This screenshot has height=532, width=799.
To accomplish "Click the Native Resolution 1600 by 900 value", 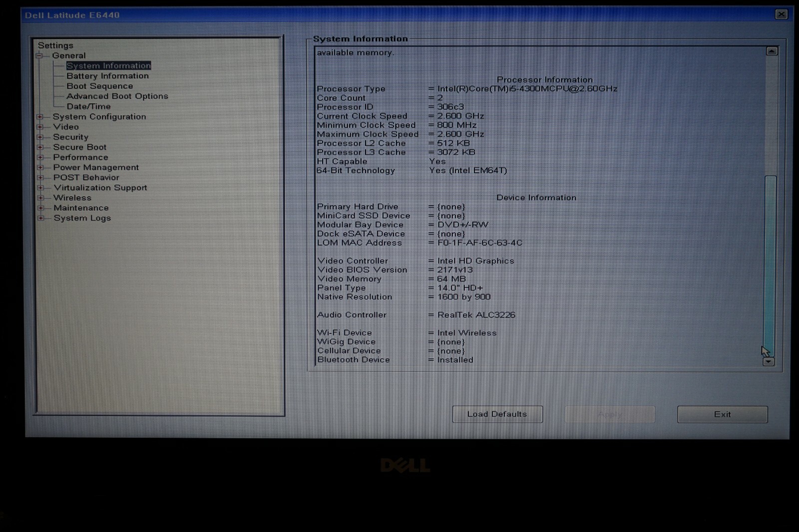I will click(x=464, y=297).
